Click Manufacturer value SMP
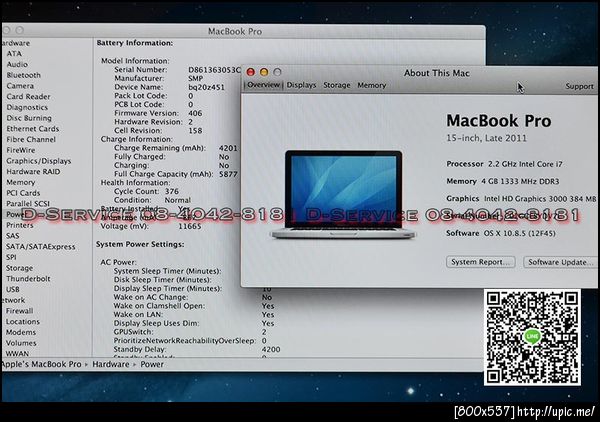The height and width of the screenshot is (422, 600). tap(196, 78)
